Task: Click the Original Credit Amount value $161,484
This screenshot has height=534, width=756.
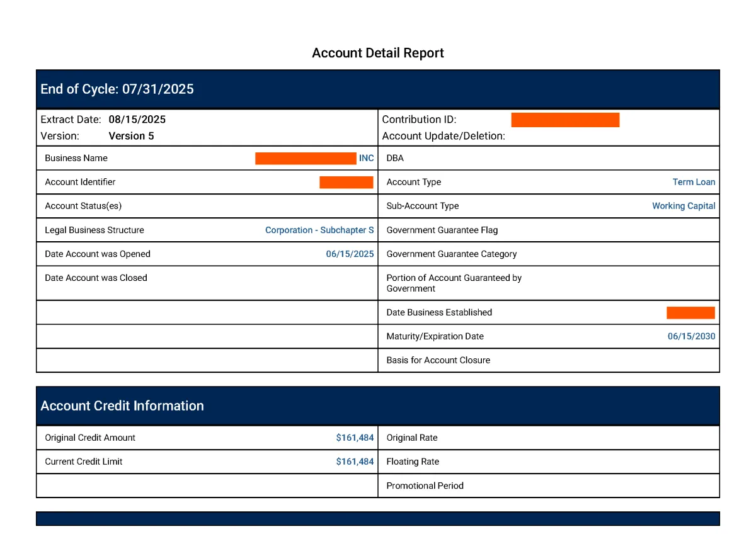Action: coord(355,438)
